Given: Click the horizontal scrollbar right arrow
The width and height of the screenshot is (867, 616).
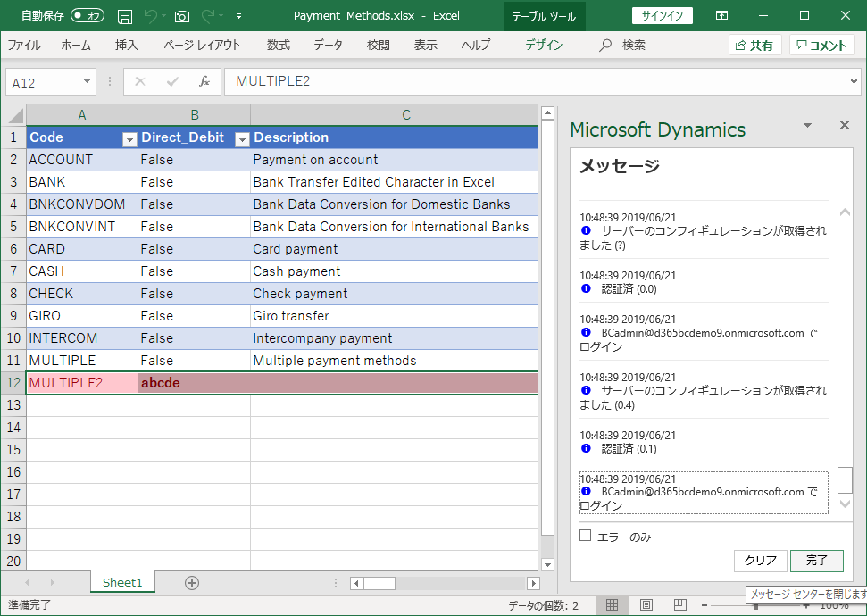Looking at the screenshot, I should pos(533,583).
